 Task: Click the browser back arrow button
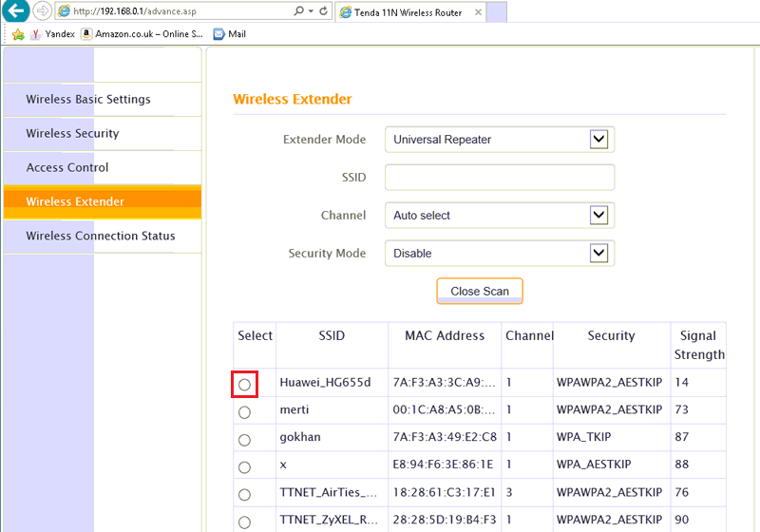14,11
